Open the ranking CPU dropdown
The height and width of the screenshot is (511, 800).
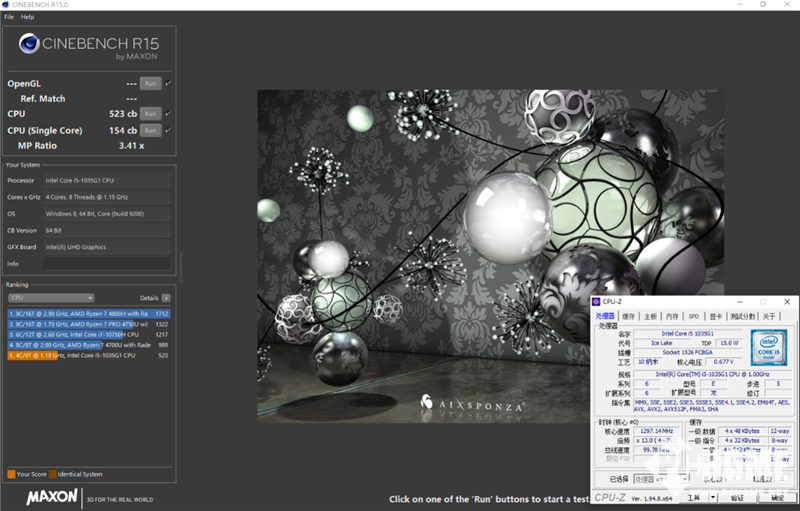[51, 298]
